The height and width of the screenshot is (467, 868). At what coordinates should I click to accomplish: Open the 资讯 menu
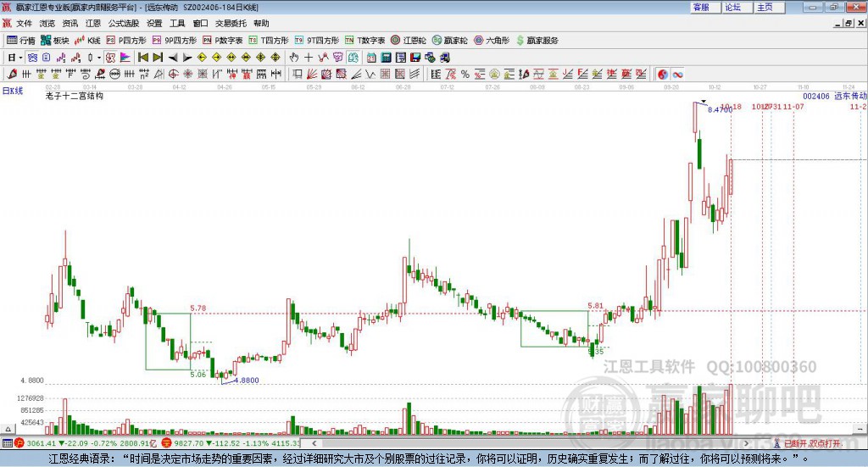(x=70, y=23)
